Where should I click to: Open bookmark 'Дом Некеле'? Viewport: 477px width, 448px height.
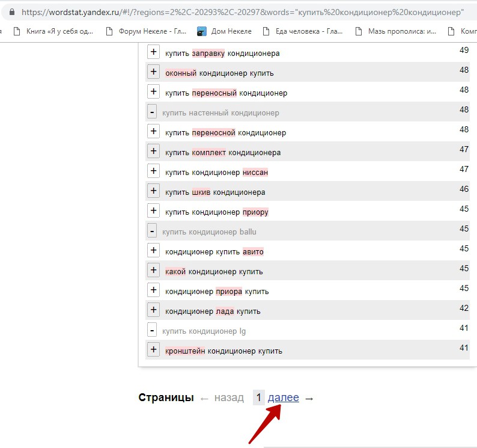point(225,31)
